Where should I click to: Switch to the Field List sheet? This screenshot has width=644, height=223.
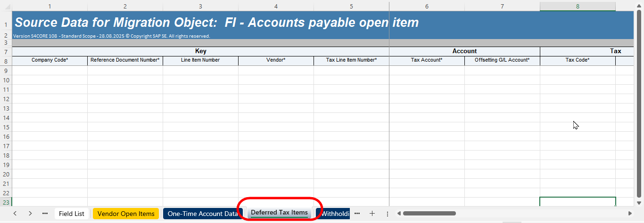coord(72,214)
